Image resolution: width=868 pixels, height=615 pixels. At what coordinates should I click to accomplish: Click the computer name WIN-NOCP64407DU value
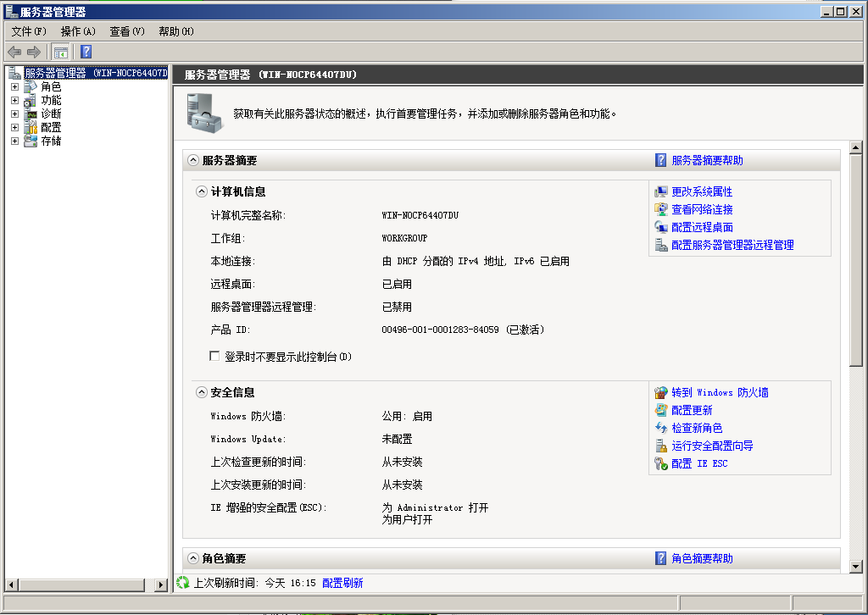pyautogui.click(x=420, y=215)
